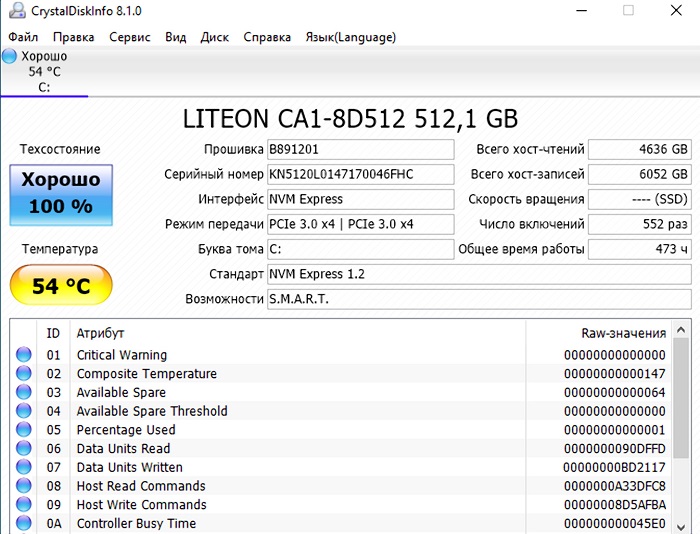The width and height of the screenshot is (700, 534).
Task: Click the attribute list scroll down arrow
Action: point(681,526)
